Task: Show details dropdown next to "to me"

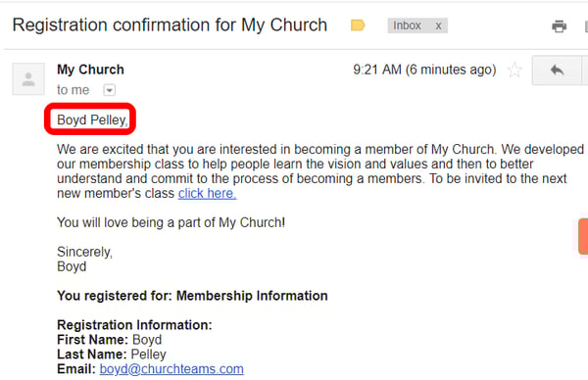Action: point(110,90)
